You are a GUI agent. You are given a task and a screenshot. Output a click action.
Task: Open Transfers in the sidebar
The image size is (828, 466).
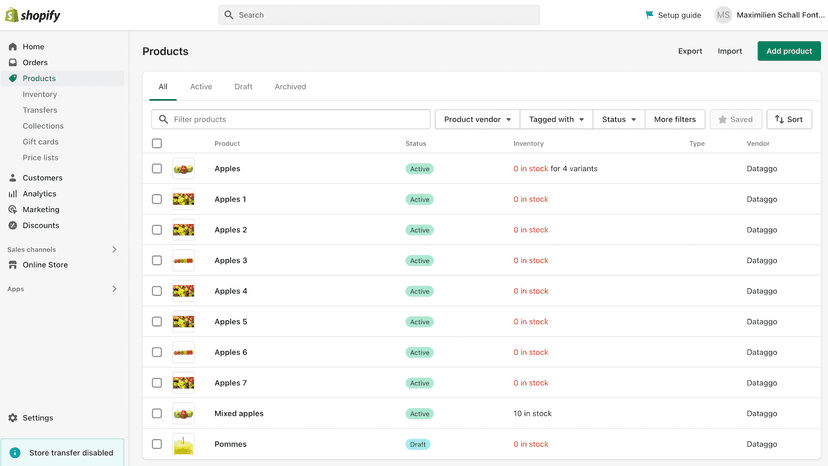[x=40, y=110]
